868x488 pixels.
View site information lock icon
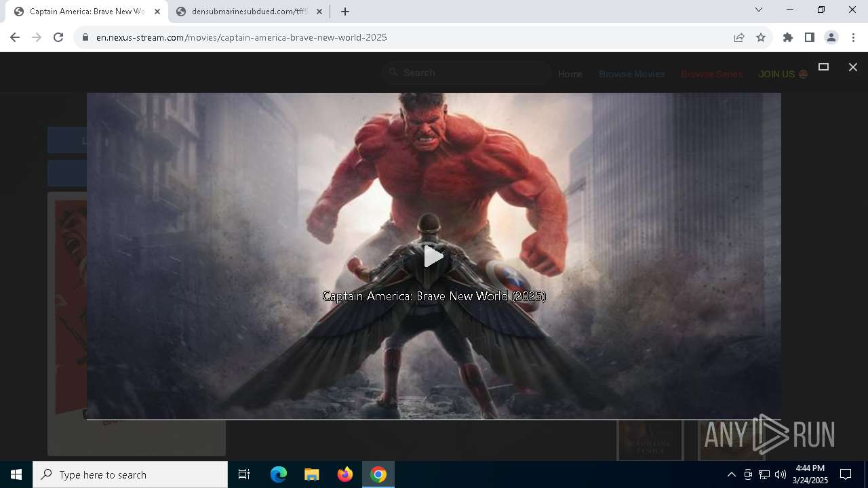click(x=85, y=37)
